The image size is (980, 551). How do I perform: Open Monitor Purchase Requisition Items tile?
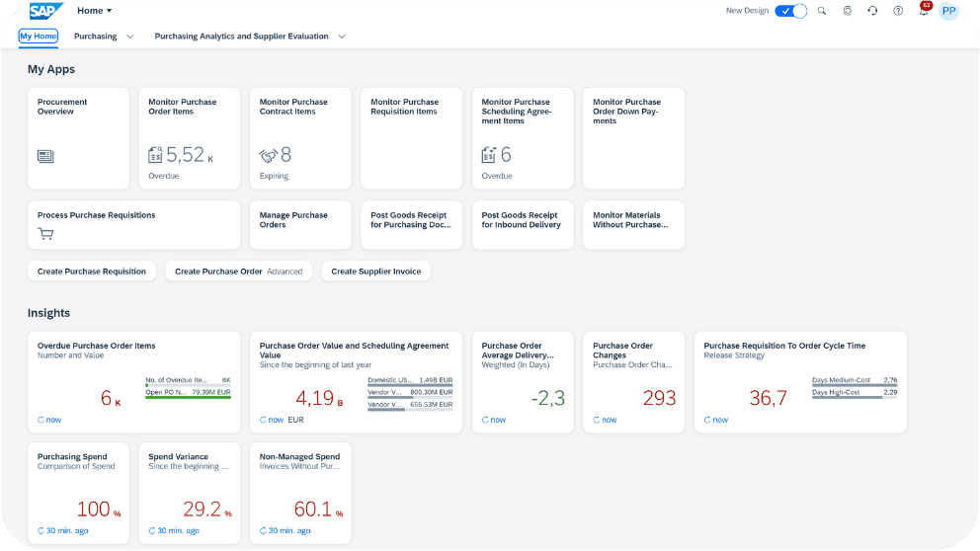point(412,138)
